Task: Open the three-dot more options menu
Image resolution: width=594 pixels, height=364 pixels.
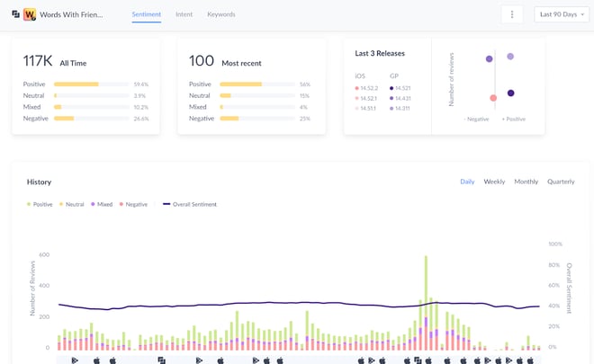Action: point(512,14)
